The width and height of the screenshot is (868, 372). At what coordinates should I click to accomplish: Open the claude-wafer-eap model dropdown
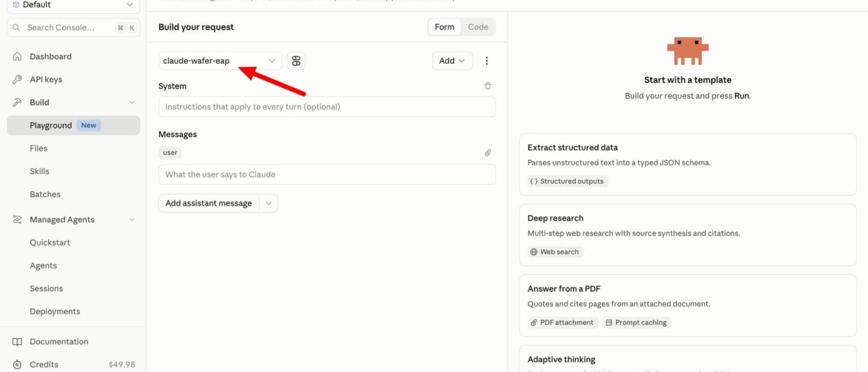pos(220,61)
